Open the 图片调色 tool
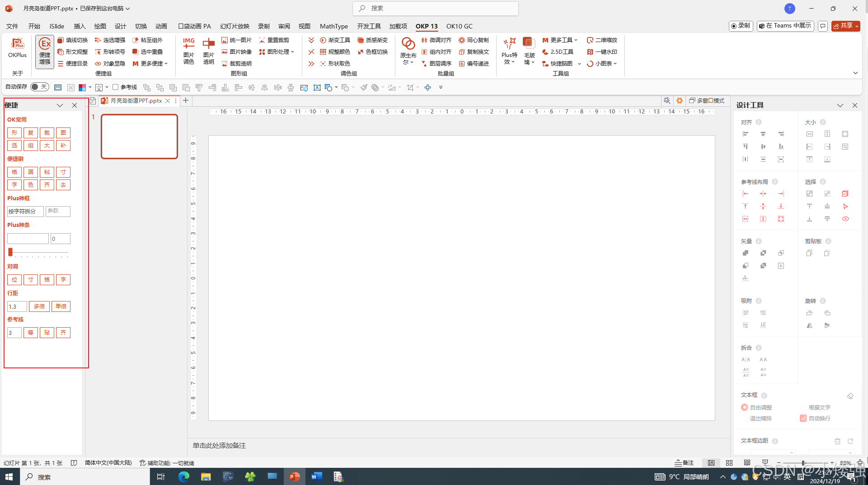The height and width of the screenshot is (485, 868). (x=188, y=51)
